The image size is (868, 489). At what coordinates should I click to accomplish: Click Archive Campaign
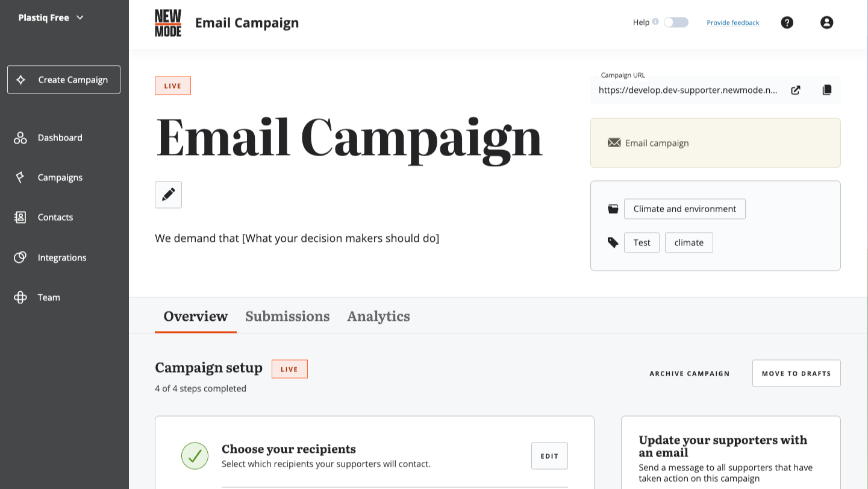pos(689,374)
